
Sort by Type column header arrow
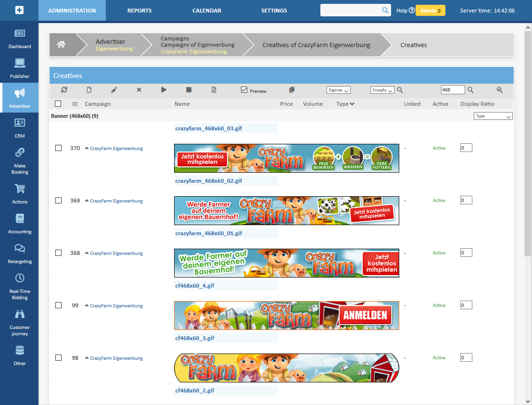point(352,104)
